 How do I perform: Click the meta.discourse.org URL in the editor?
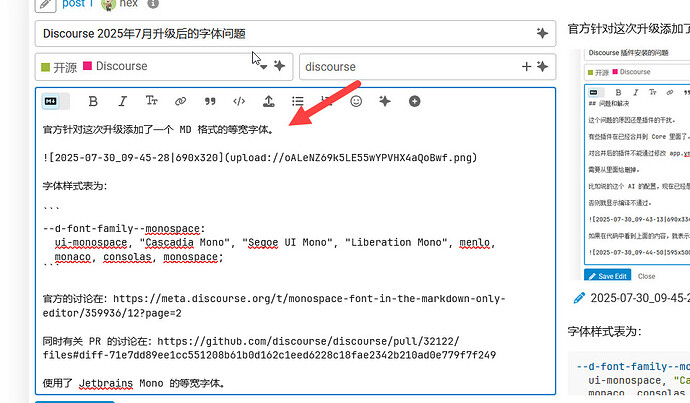274,306
